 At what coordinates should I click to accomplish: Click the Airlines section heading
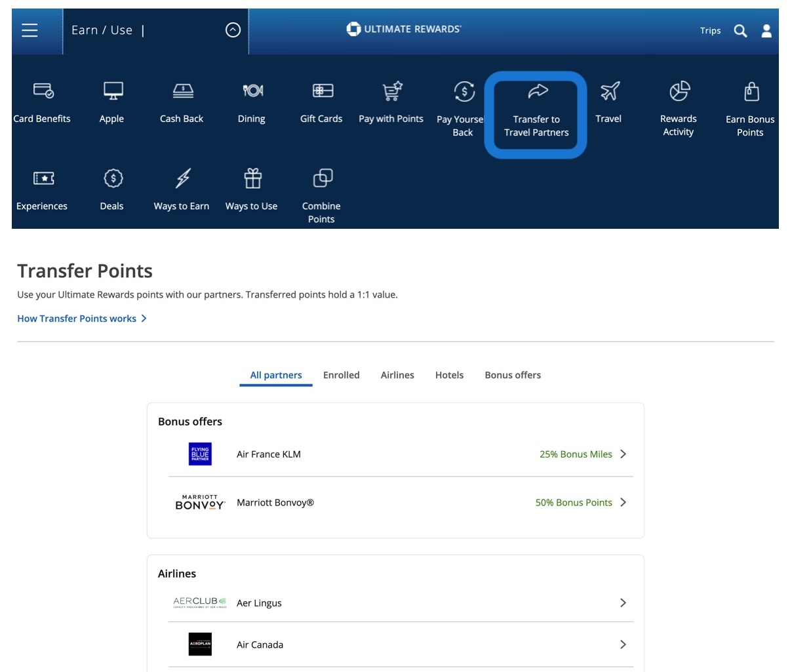(177, 574)
